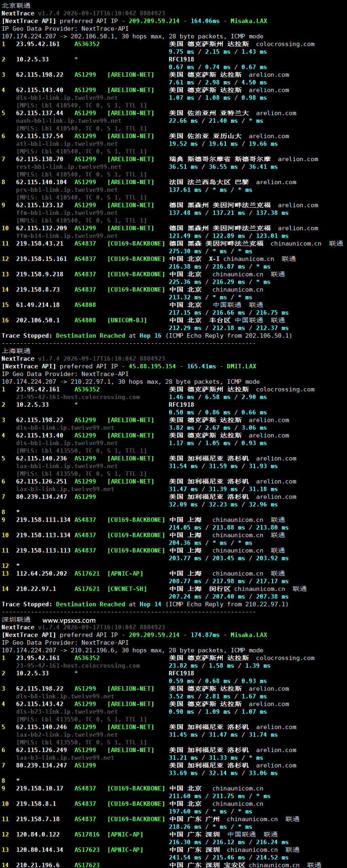Select the 275.30 ms latency value

click(x=185, y=251)
